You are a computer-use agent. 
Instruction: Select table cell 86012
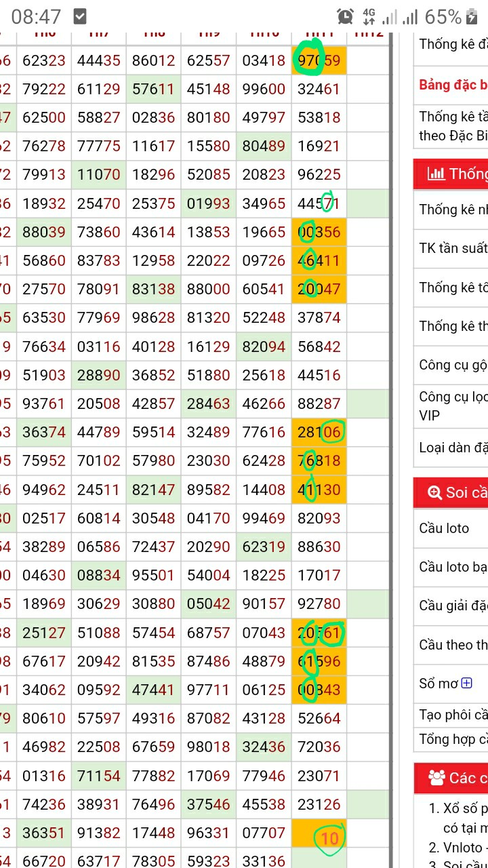point(154,60)
